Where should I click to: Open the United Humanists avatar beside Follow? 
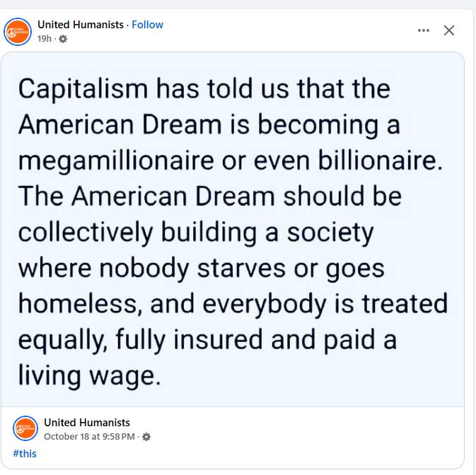coord(18,32)
